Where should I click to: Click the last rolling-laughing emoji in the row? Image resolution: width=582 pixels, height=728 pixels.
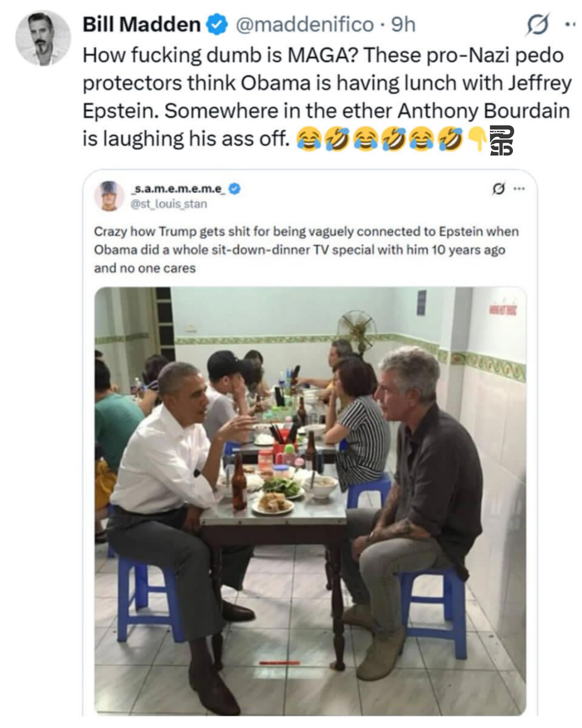click(449, 139)
